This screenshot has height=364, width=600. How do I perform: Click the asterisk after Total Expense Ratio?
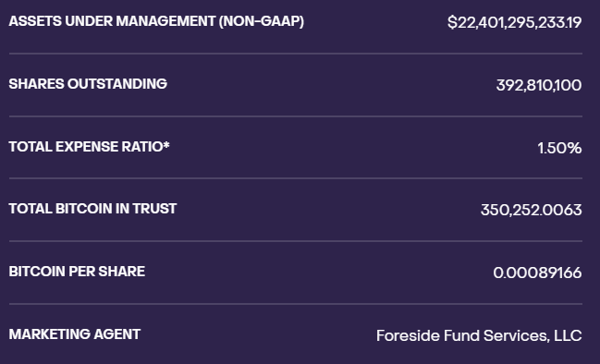166,144
